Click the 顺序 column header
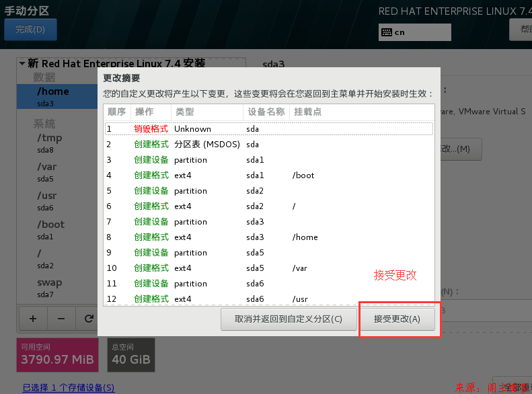The width and height of the screenshot is (532, 394). (x=117, y=112)
